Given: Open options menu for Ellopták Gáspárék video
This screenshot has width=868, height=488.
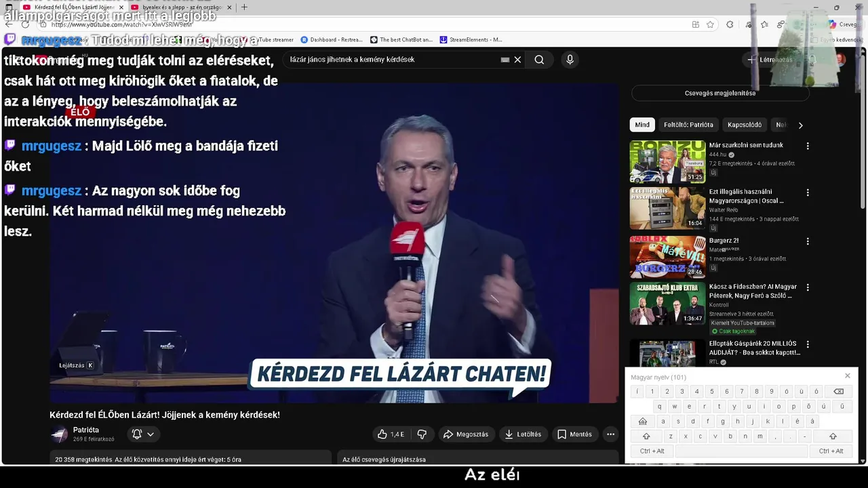Looking at the screenshot, I should coord(807,344).
